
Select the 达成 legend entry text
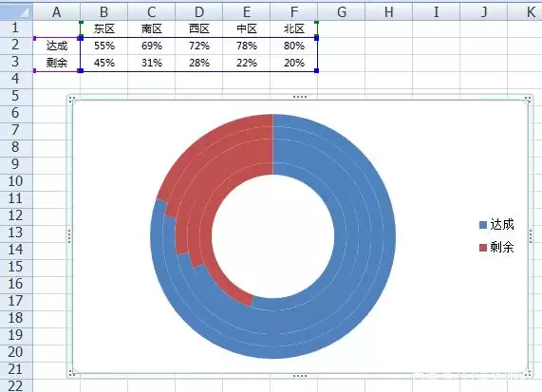coord(502,225)
